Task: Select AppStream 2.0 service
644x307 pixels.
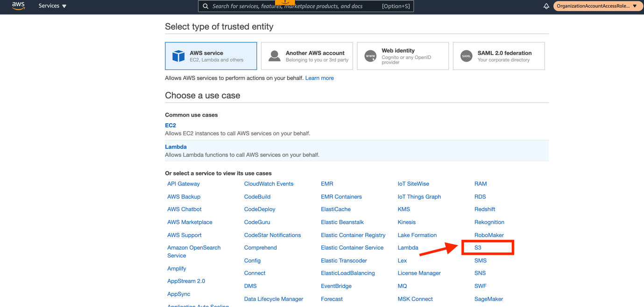Action: coord(186,281)
